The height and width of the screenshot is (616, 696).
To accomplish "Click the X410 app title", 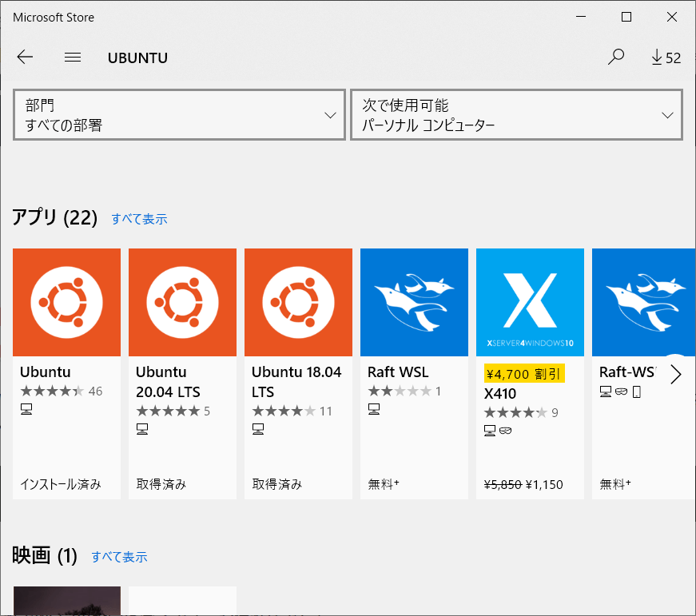I will 500,394.
